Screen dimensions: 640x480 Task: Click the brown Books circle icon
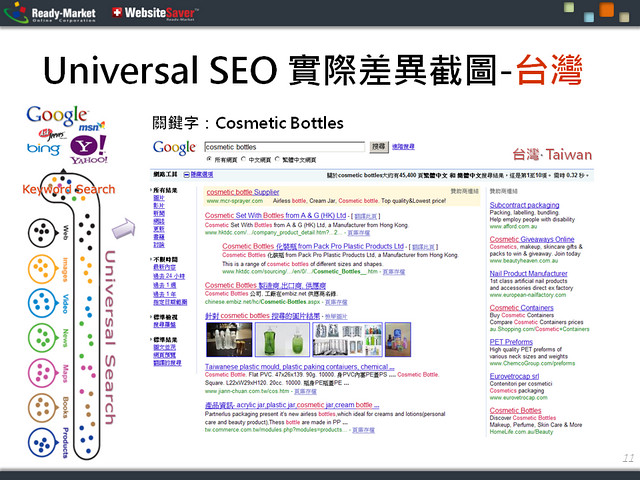tap(42, 407)
